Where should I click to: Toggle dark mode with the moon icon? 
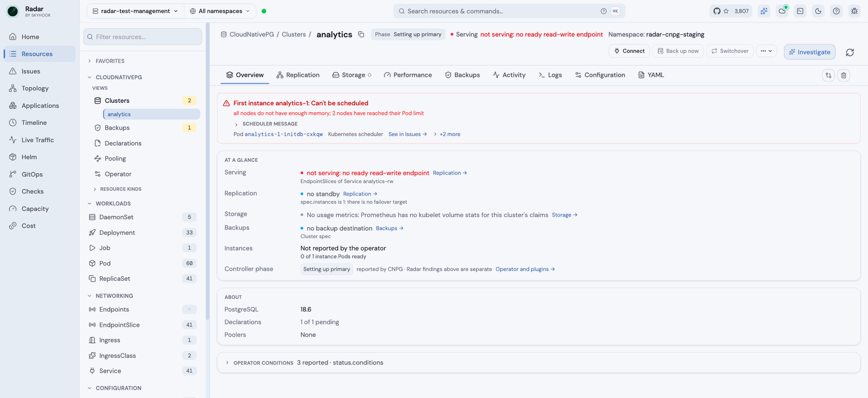[818, 11]
